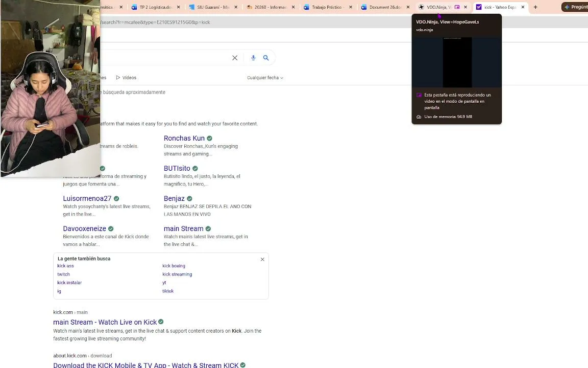The width and height of the screenshot is (588, 368).
Task: Close the TP 2 Logística tab
Action: [x=179, y=7]
